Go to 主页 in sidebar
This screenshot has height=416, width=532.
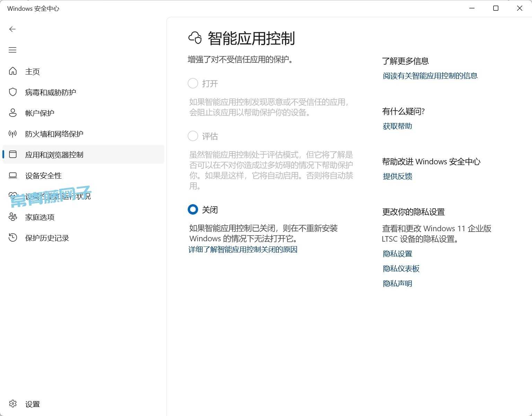(x=83, y=71)
